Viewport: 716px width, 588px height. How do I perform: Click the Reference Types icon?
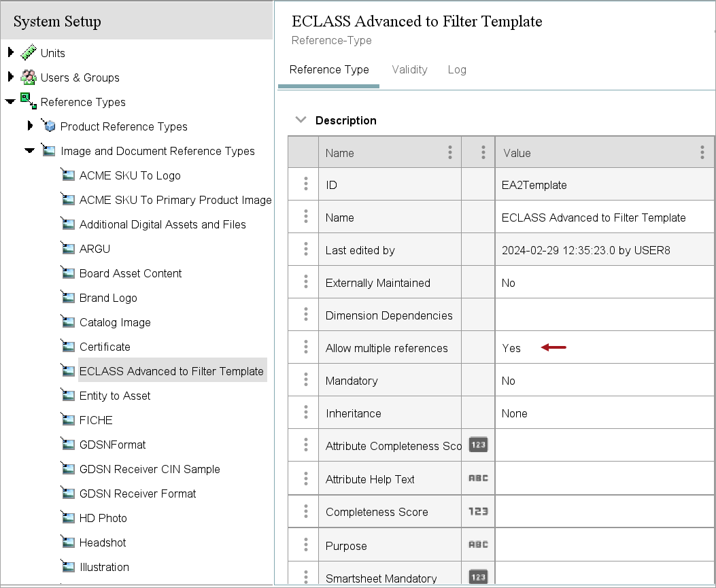[x=29, y=101]
